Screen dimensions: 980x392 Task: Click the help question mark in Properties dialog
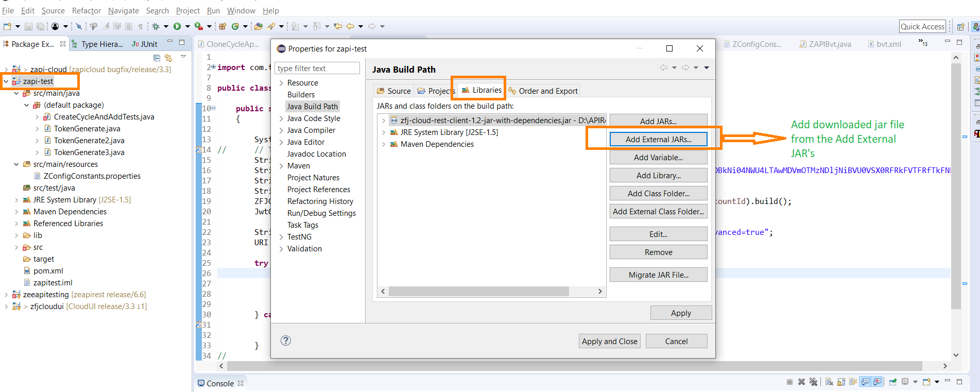pos(286,340)
